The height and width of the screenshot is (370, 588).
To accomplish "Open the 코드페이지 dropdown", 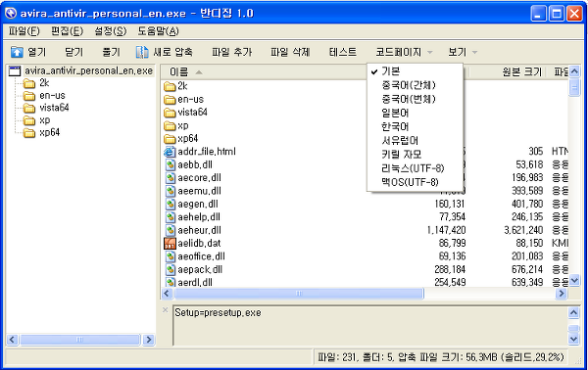I will pos(404,52).
